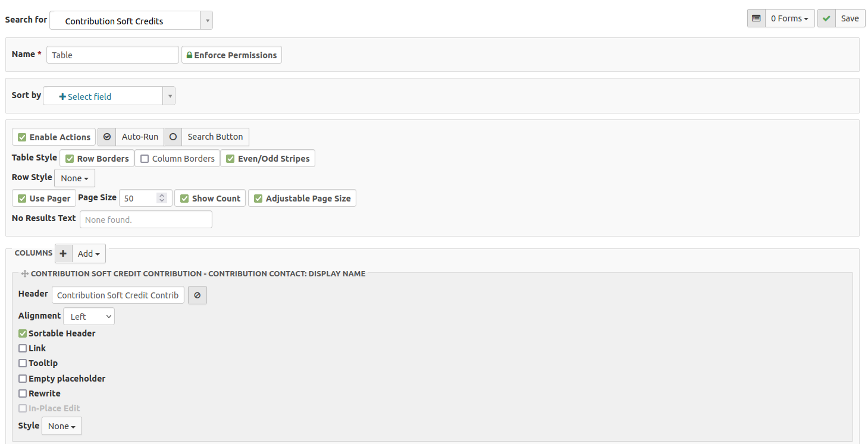The height and width of the screenshot is (444, 868).
Task: Click the green checkmark Save icon
Action: [826, 18]
